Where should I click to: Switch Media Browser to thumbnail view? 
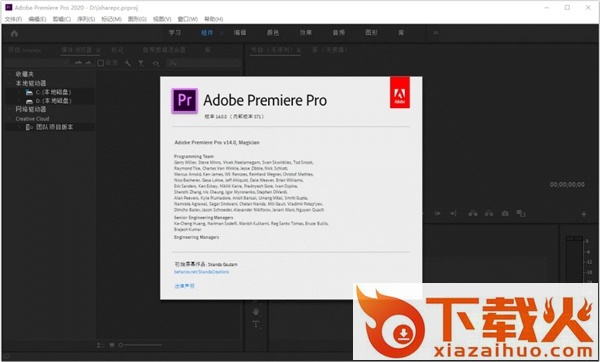(x=112, y=345)
